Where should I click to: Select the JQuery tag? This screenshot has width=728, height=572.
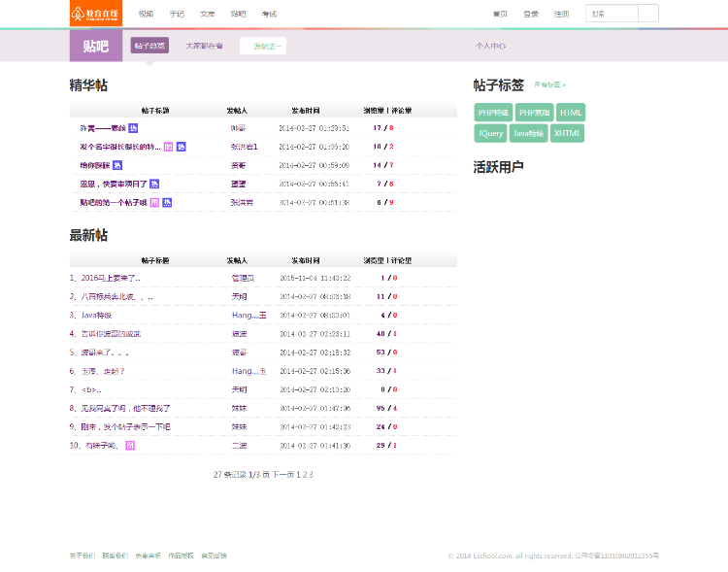click(490, 133)
